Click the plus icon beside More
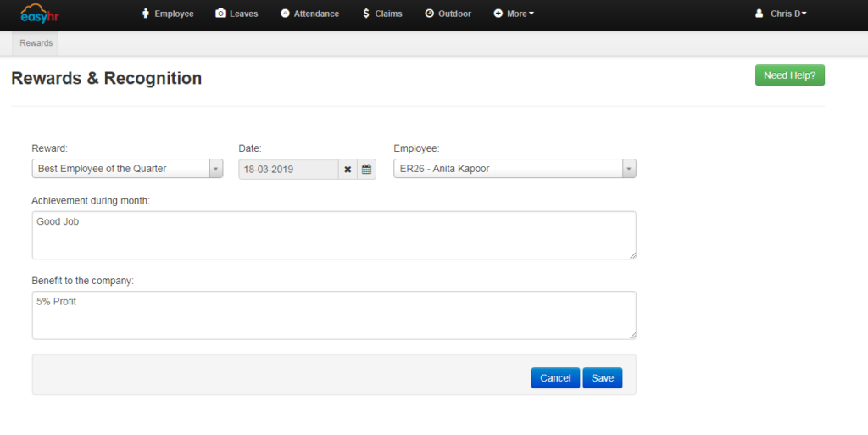Viewport: 868px width, 435px height. pyautogui.click(x=498, y=14)
